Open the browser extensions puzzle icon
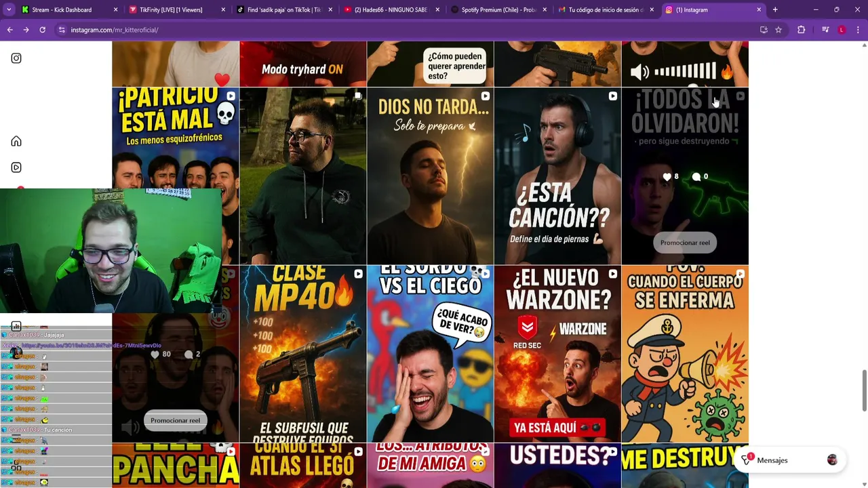868x488 pixels. pyautogui.click(x=802, y=30)
